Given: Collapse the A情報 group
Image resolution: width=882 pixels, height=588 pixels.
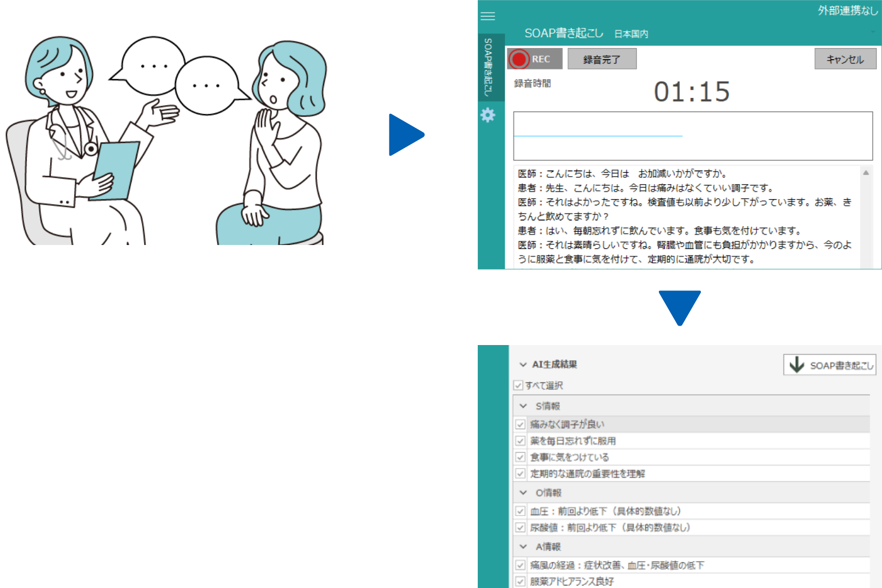Looking at the screenshot, I should pos(523,547).
